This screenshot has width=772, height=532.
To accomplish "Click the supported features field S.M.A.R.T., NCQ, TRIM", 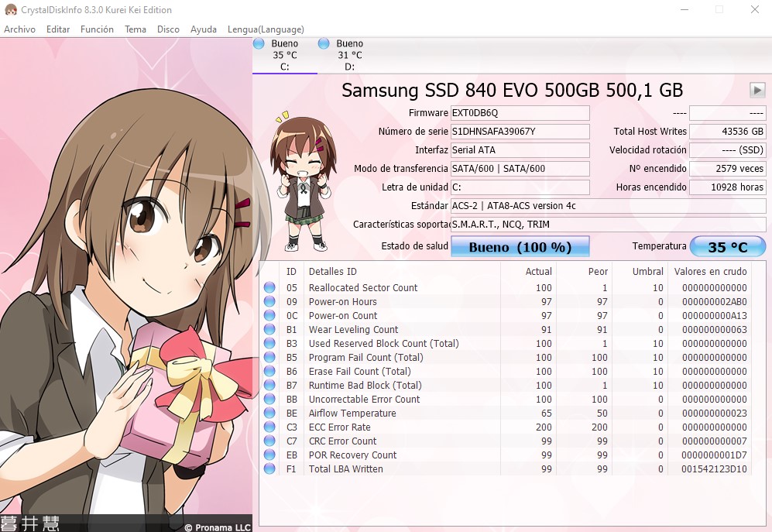I will [608, 225].
